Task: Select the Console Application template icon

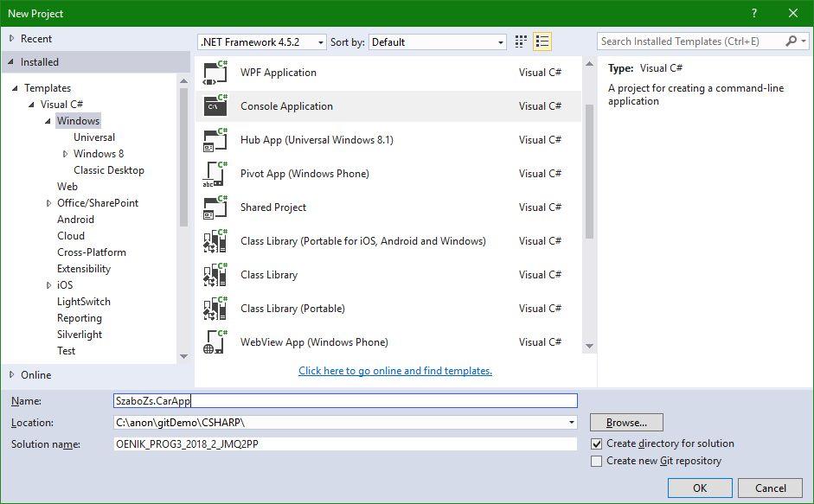Action: [x=215, y=106]
